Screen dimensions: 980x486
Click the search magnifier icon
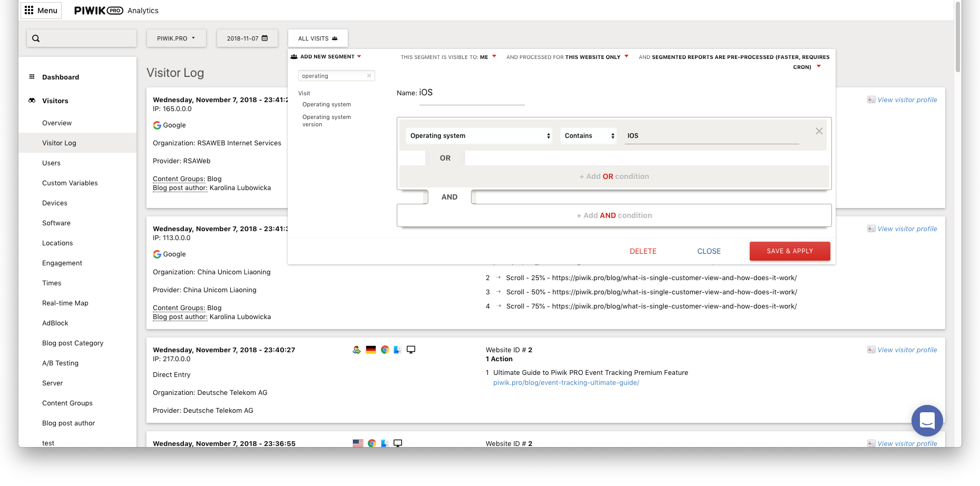36,38
